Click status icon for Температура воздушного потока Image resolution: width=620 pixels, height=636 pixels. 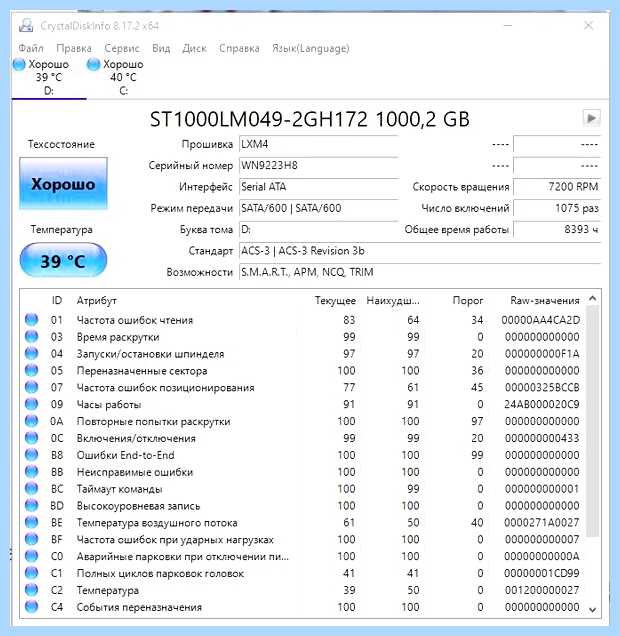click(31, 522)
